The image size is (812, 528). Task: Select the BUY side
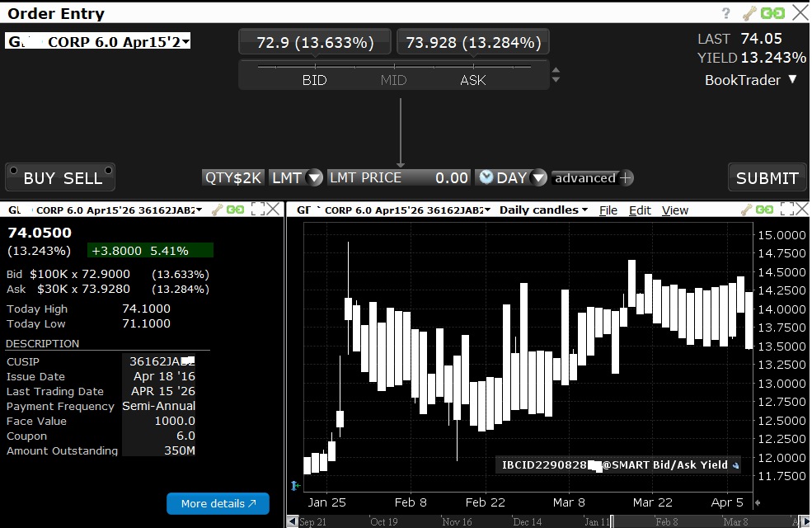point(40,178)
